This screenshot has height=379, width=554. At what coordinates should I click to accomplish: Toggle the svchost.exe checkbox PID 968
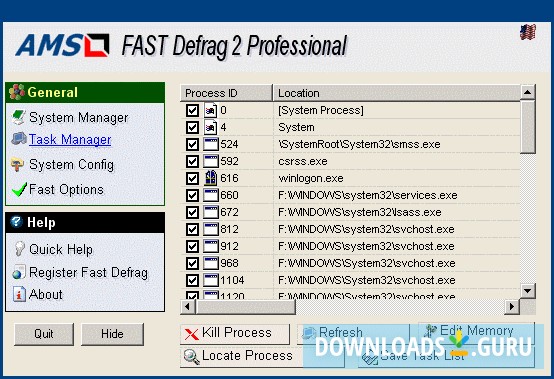click(x=192, y=263)
